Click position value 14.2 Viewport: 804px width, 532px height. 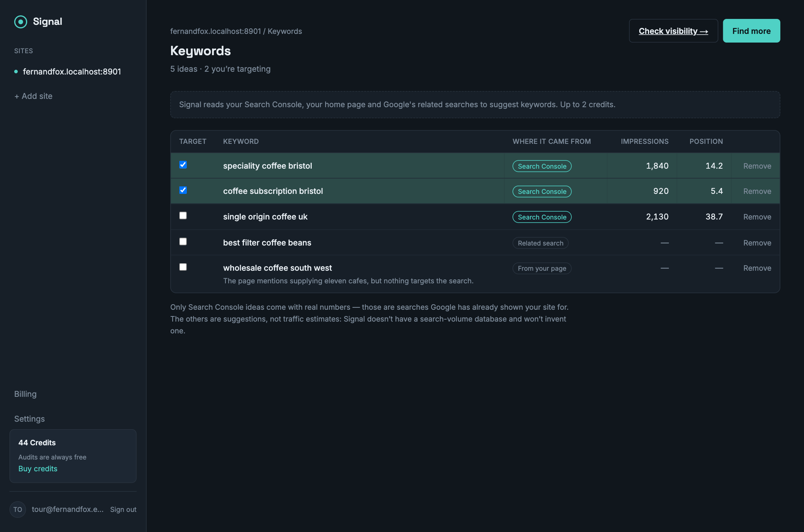[x=714, y=166]
